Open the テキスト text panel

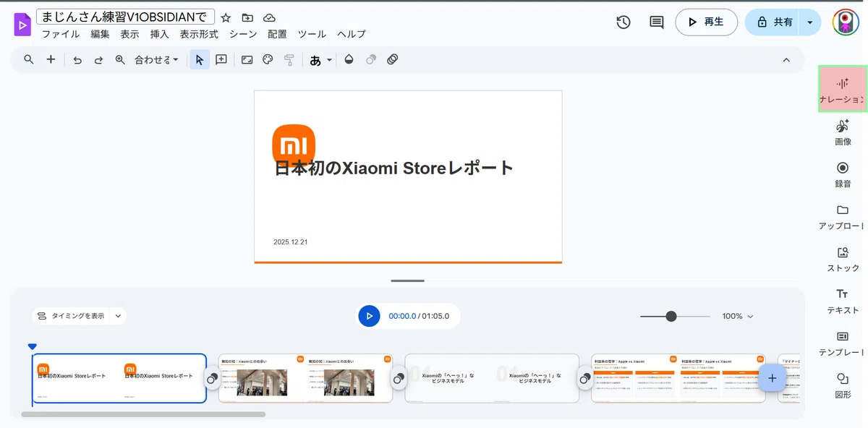coord(843,300)
